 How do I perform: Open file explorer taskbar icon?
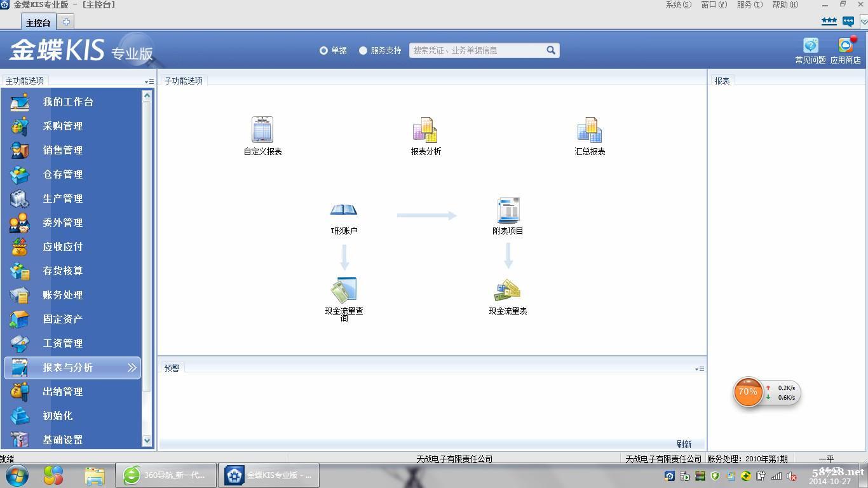(95, 475)
